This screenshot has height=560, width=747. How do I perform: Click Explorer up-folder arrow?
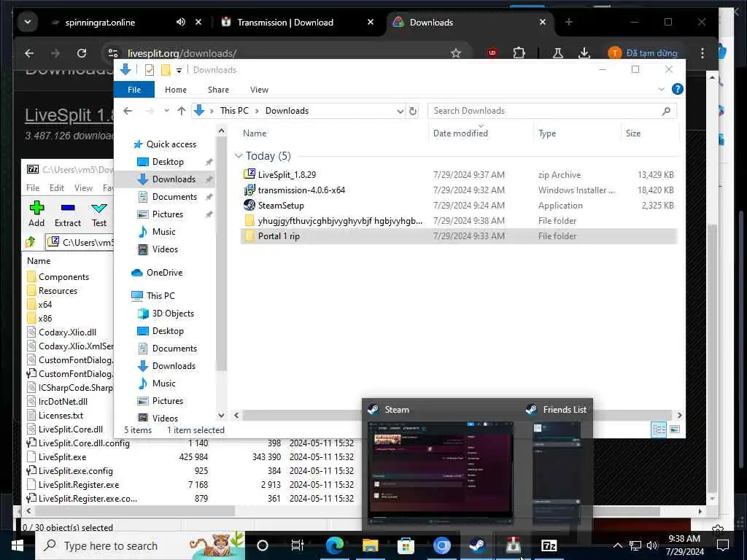click(x=182, y=111)
